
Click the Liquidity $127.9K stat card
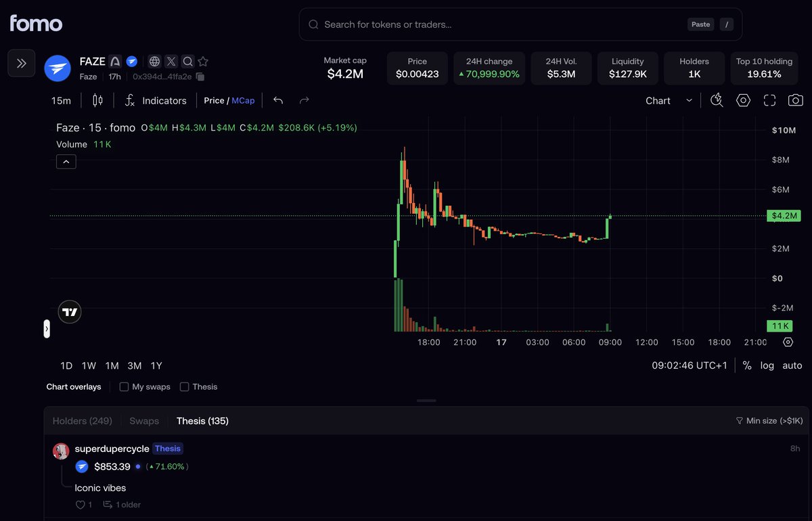pos(628,68)
